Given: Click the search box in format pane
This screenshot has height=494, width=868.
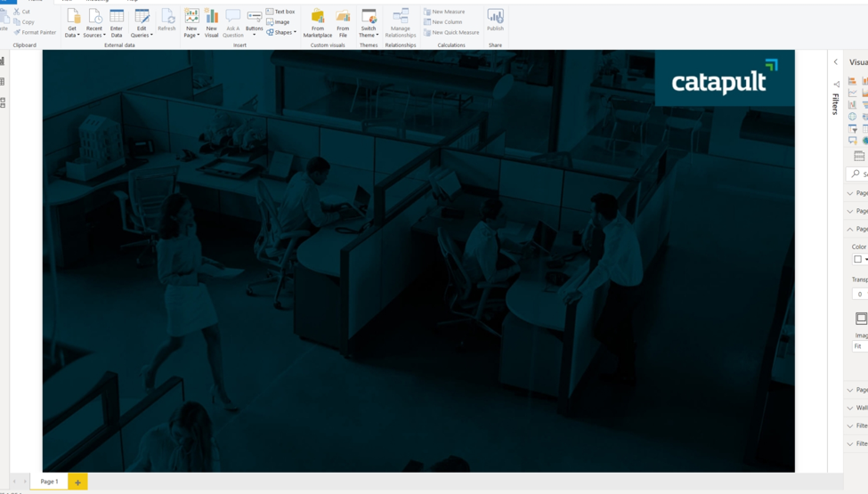Looking at the screenshot, I should click(857, 174).
